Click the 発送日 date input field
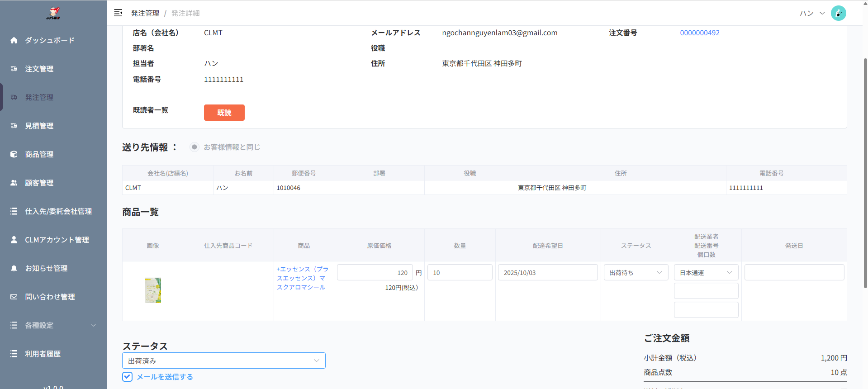This screenshot has height=389, width=868. [x=794, y=273]
